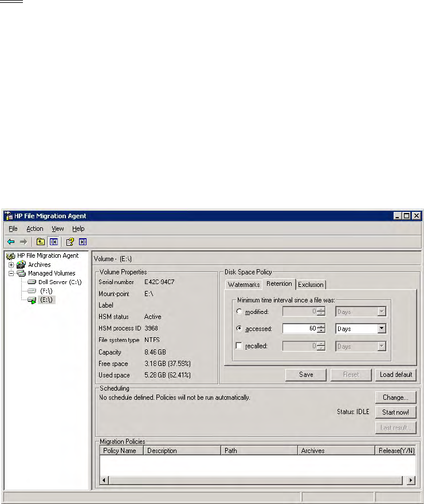
Task: Click the Status: IDLE text
Action: click(353, 412)
